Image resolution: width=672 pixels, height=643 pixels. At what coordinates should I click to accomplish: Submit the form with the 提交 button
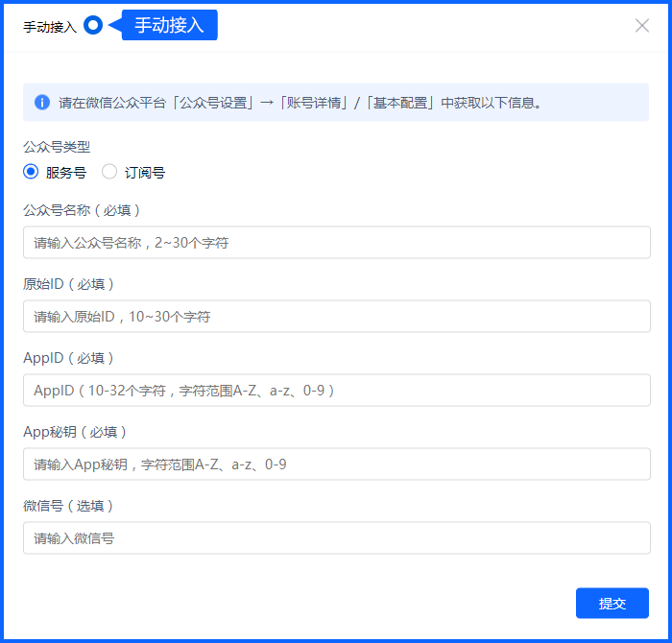[x=612, y=604]
